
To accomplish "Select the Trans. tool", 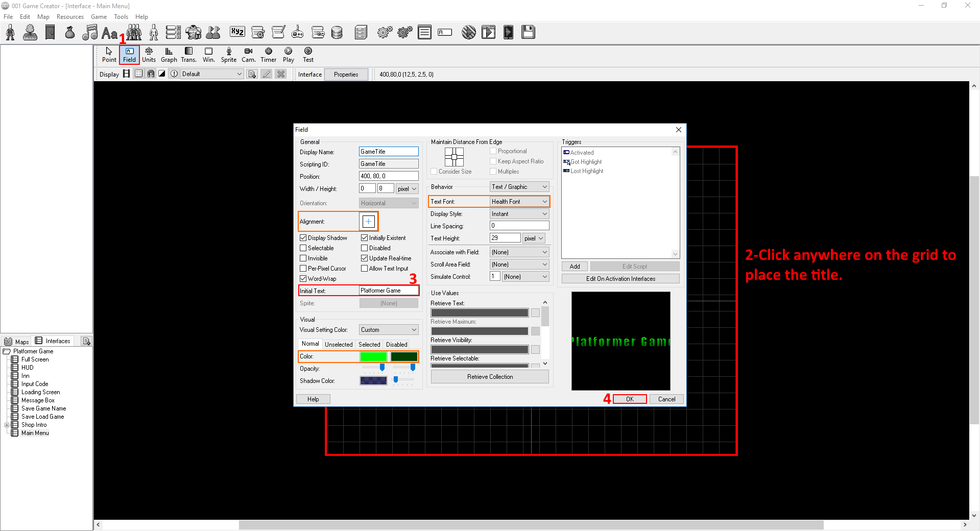I will point(188,55).
